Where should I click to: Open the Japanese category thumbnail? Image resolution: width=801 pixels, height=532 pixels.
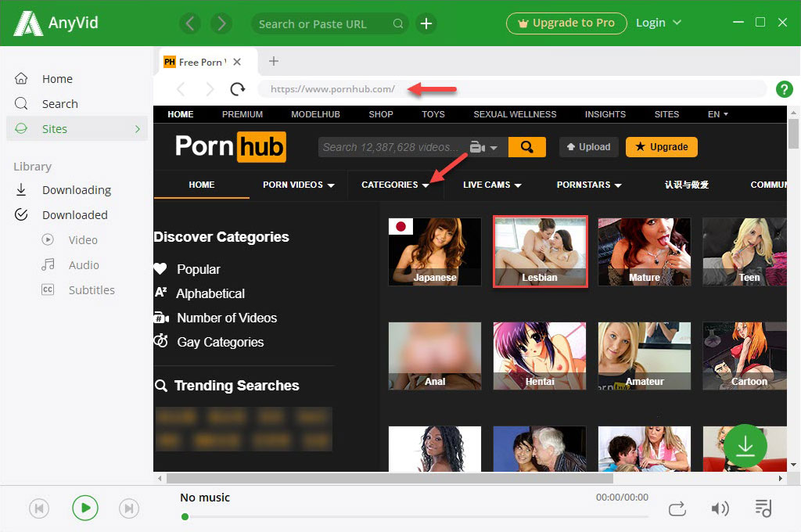click(435, 251)
